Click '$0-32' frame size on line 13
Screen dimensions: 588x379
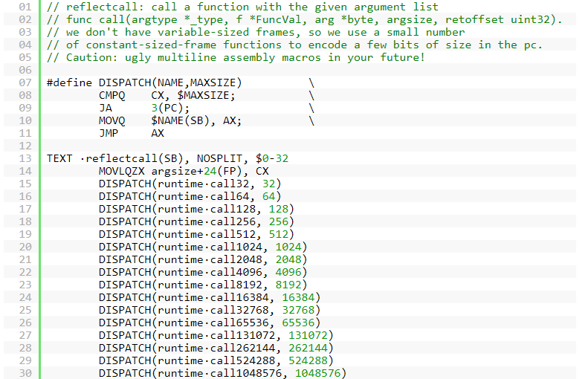click(272, 158)
